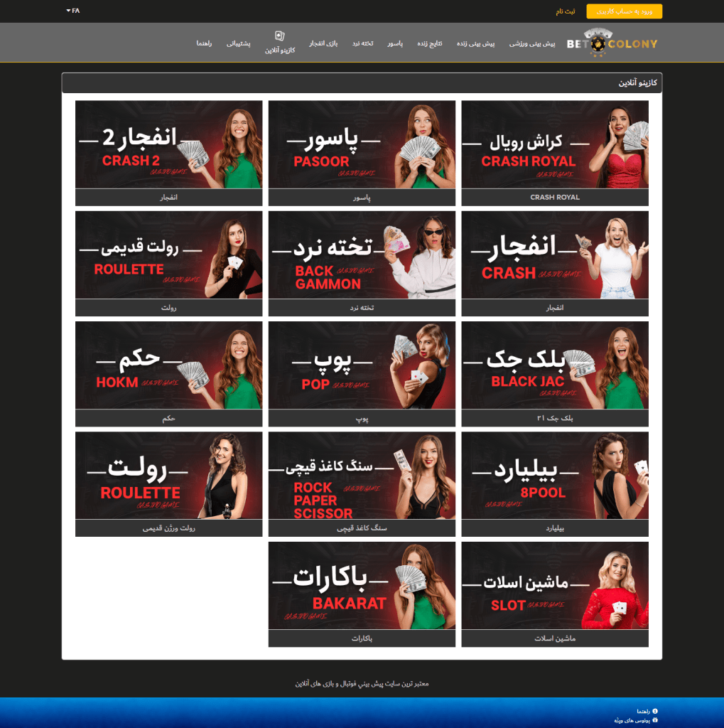
Task: Open the footer راهنما link text
Action: click(x=643, y=711)
